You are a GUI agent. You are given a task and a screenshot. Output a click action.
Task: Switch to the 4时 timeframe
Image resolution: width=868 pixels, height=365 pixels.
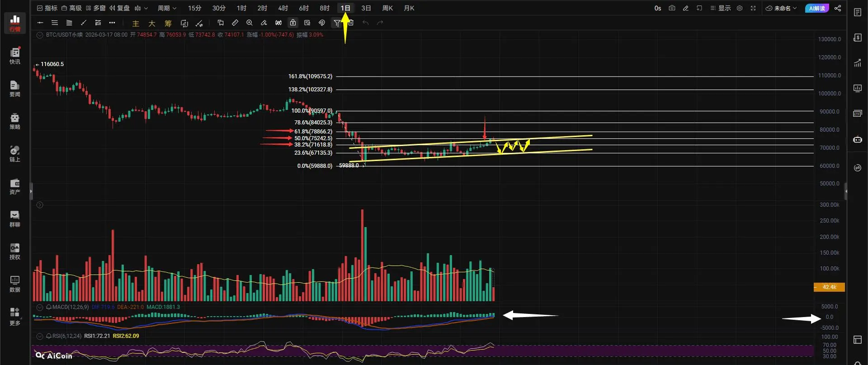point(283,8)
